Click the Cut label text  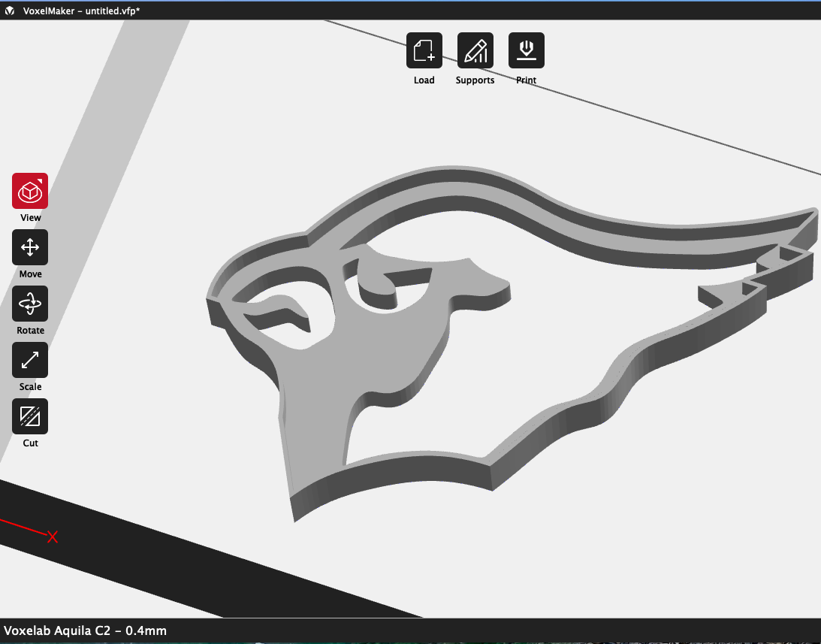click(30, 443)
